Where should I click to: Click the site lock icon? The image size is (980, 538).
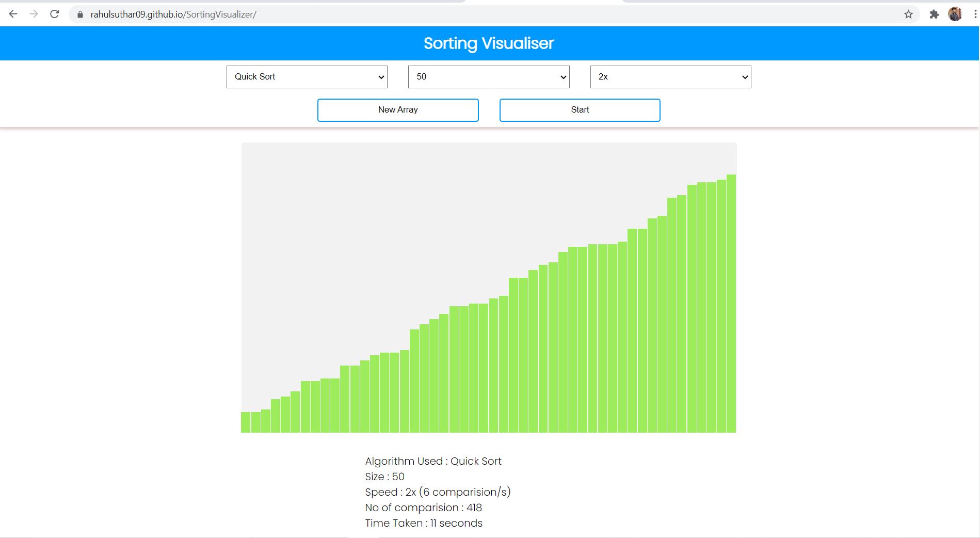point(80,14)
